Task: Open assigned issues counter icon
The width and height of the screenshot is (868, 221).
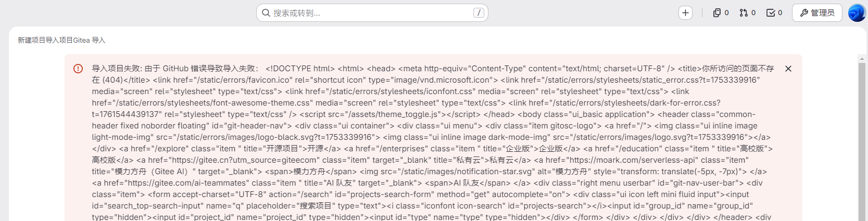Action: click(721, 13)
